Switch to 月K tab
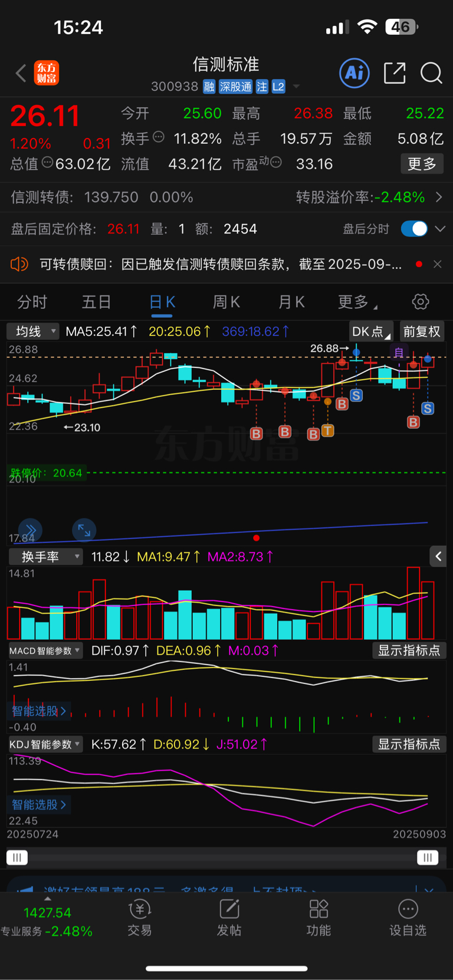Screen dimensions: 453x980 pos(291,302)
